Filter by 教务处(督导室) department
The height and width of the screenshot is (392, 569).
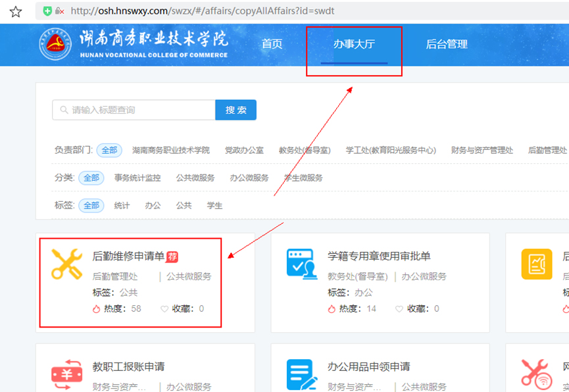pos(305,150)
